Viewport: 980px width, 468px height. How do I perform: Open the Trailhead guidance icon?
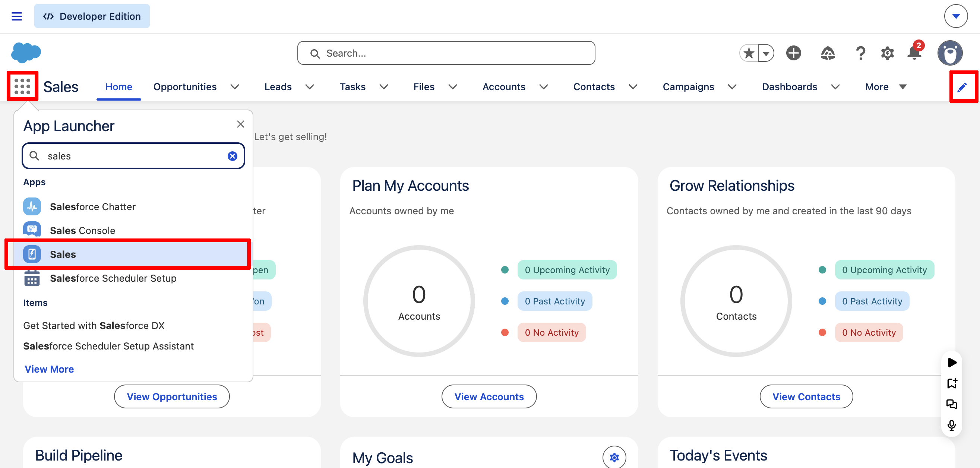(x=828, y=53)
